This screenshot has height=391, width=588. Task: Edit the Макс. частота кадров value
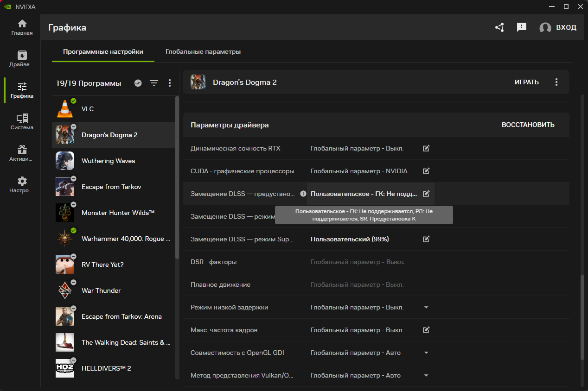coord(426,330)
